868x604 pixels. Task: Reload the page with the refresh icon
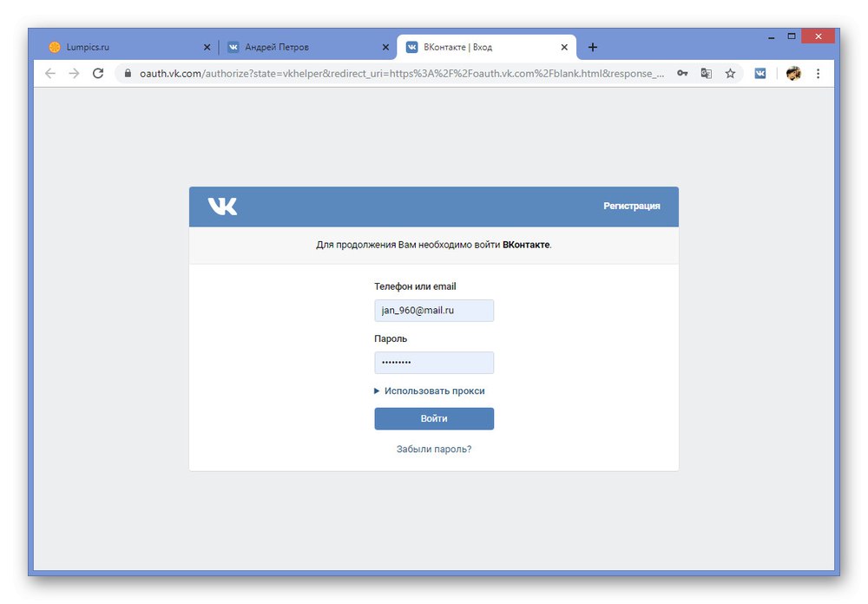pyautogui.click(x=98, y=73)
